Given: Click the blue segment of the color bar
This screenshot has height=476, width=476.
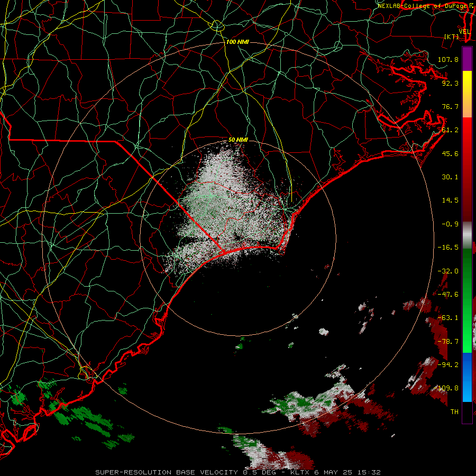Looking at the screenshot, I should 467,377.
